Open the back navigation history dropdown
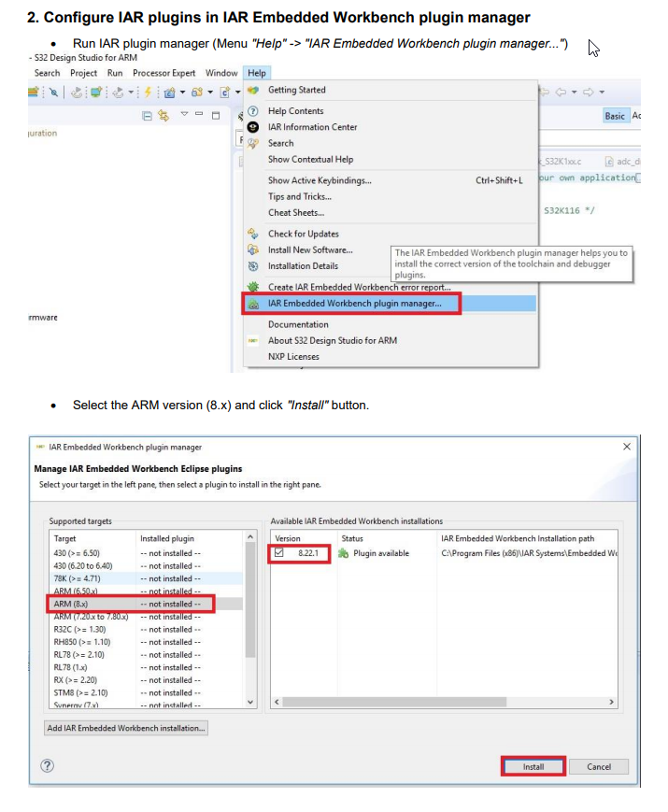 (x=574, y=93)
